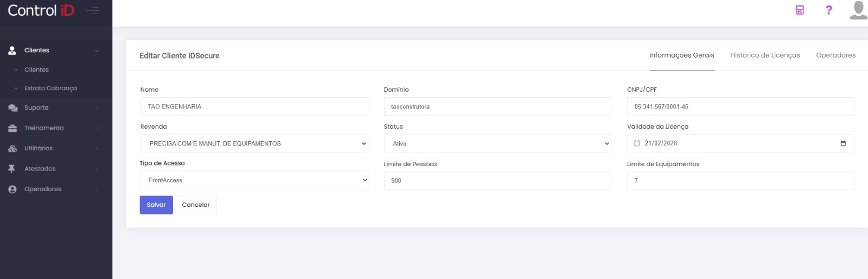Open help via purple question mark icon
The image size is (868, 279).
pos(828,10)
